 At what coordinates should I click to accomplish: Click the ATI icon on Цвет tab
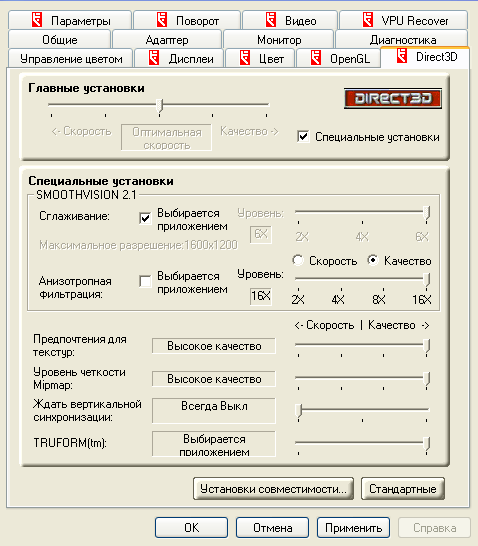point(245,58)
